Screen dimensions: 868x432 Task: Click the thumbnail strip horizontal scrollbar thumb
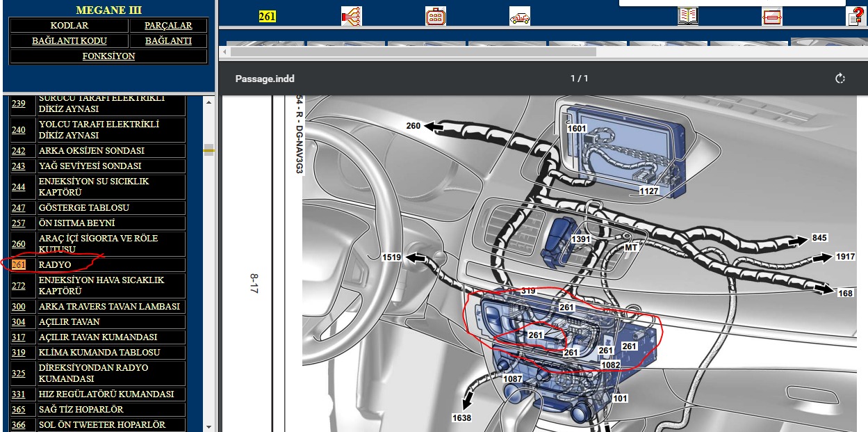coord(413,51)
